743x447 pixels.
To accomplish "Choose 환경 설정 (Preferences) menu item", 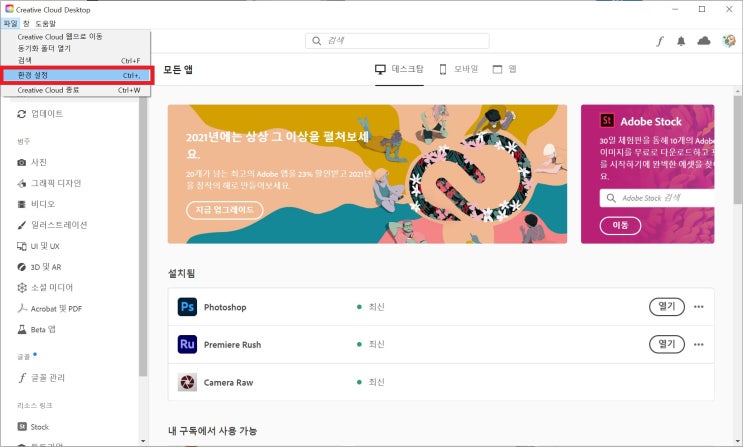I will pyautogui.click(x=76, y=75).
